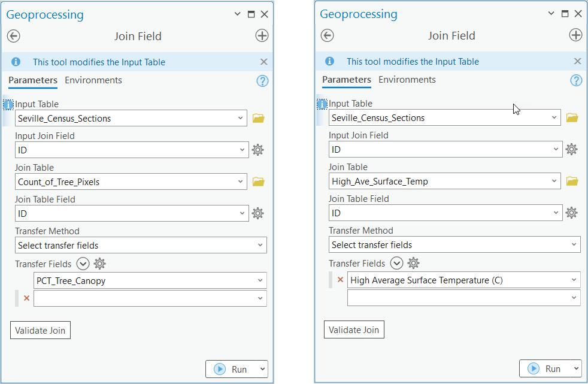Select the Parameters tab in the right pane
Image resolution: width=588 pixels, height=384 pixels.
(347, 80)
